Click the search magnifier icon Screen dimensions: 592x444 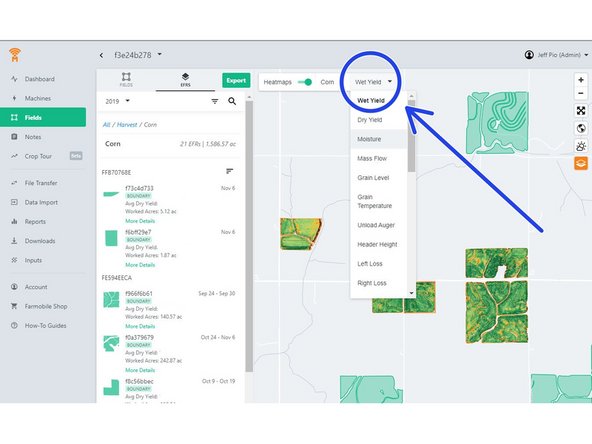[232, 101]
